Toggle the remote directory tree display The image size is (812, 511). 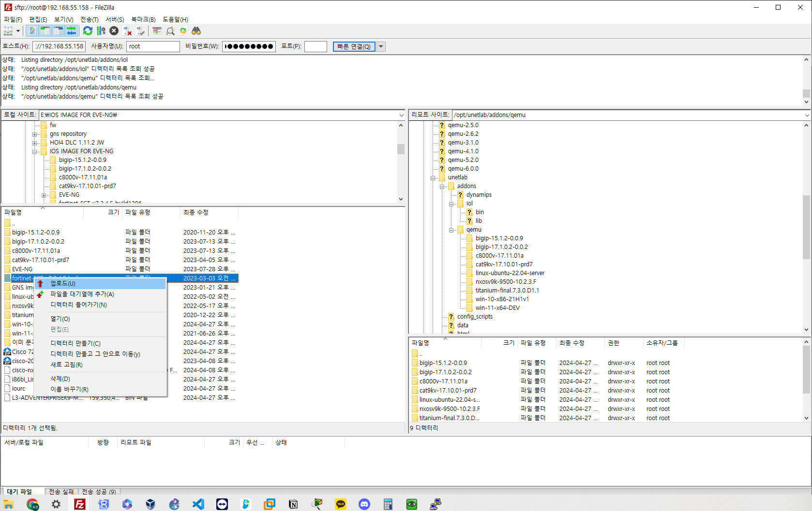[x=58, y=31]
